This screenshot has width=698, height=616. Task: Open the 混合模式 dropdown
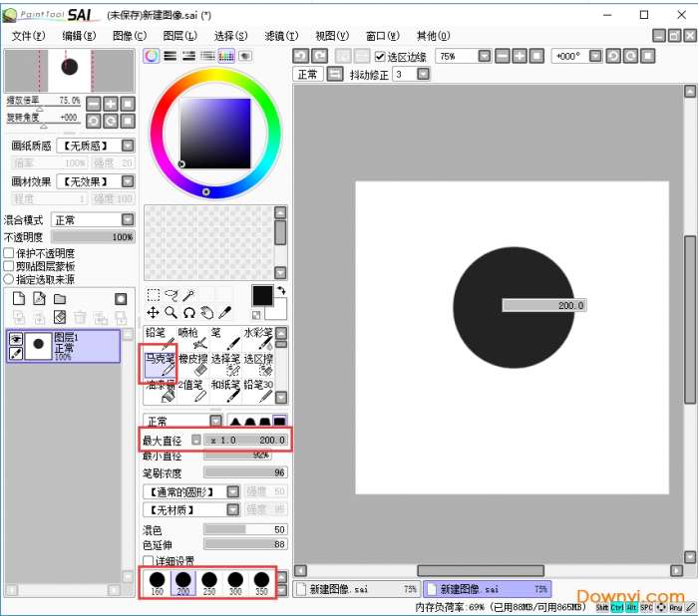(128, 220)
